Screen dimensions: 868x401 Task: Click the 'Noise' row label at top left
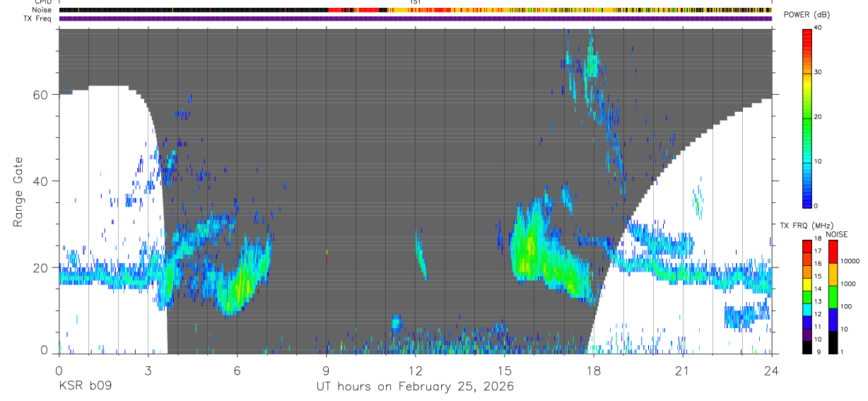coord(43,10)
